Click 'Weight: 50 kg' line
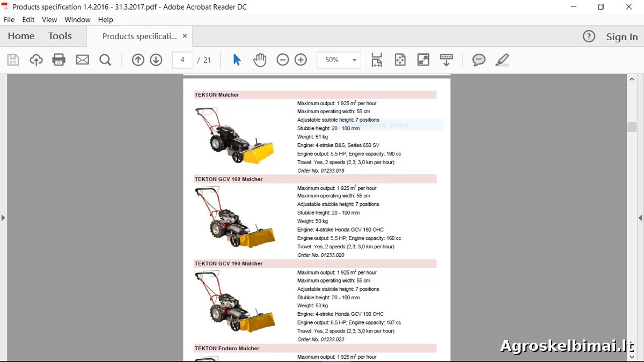 (x=312, y=221)
